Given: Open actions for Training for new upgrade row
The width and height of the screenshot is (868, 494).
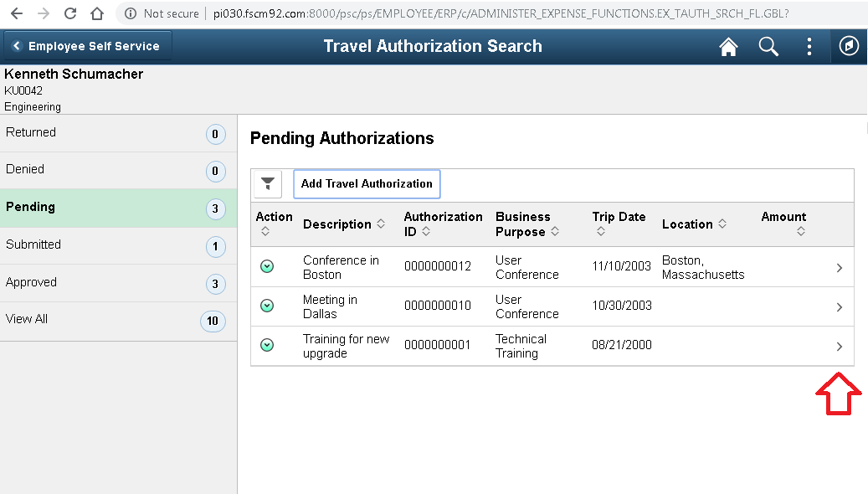Looking at the screenshot, I should pos(268,345).
